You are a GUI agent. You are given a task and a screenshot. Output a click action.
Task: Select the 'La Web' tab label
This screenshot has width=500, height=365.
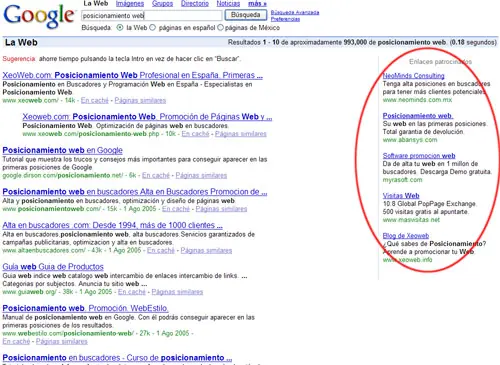[96, 3]
